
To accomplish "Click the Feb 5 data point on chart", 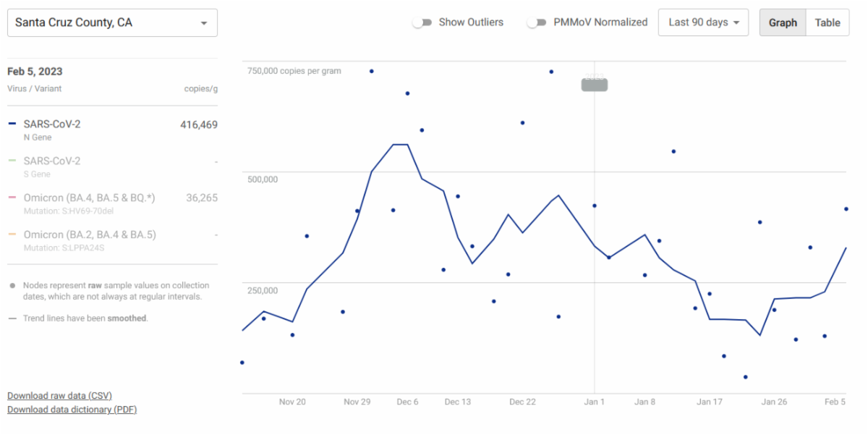I will 846,209.
